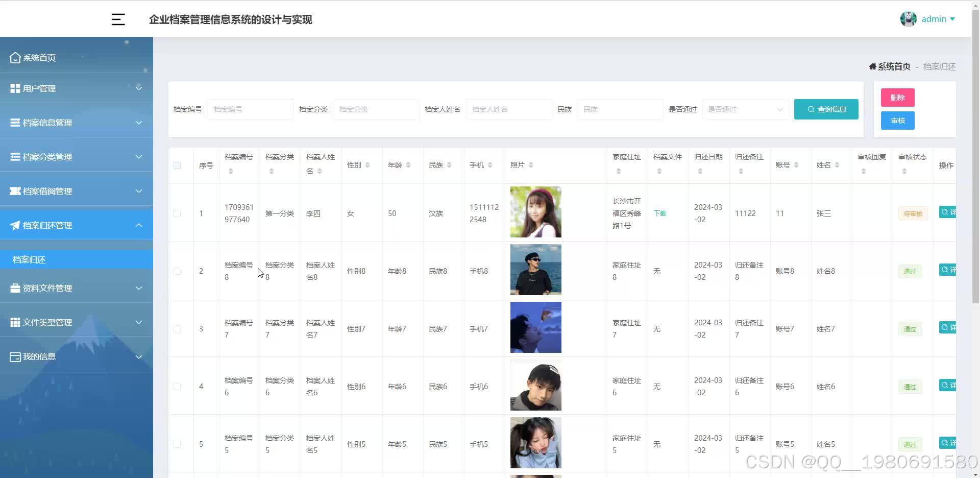This screenshot has width=980, height=478.
Task: Open the 是否通过 dropdown
Action: coord(745,109)
